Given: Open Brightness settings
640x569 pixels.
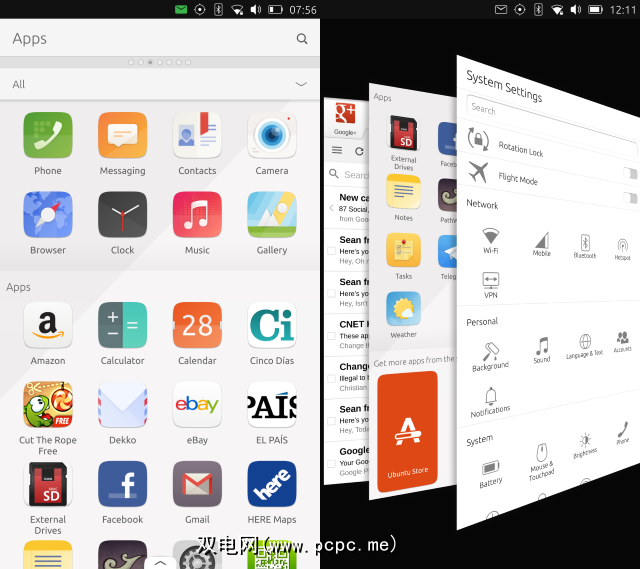Looking at the screenshot, I should [585, 445].
